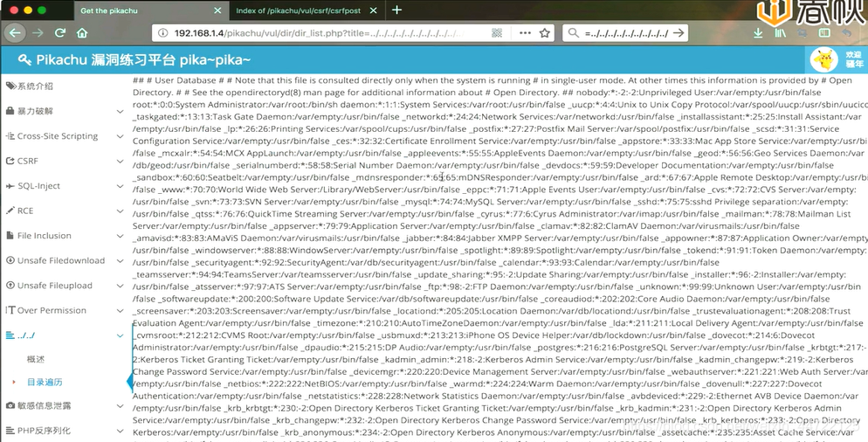Click the plane icon beside SQL-Inject
Screen dimensions: 868x442
click(x=10, y=185)
